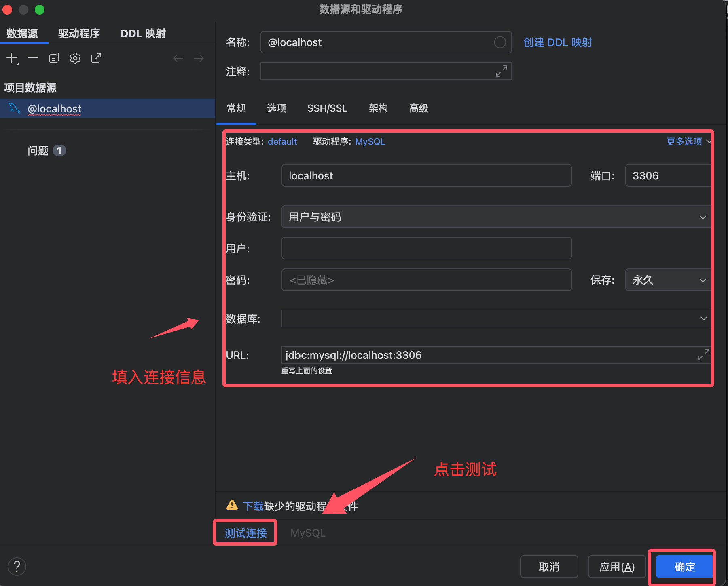This screenshot has height=586, width=728.
Task: Remove data source with minus icon
Action: (x=33, y=59)
